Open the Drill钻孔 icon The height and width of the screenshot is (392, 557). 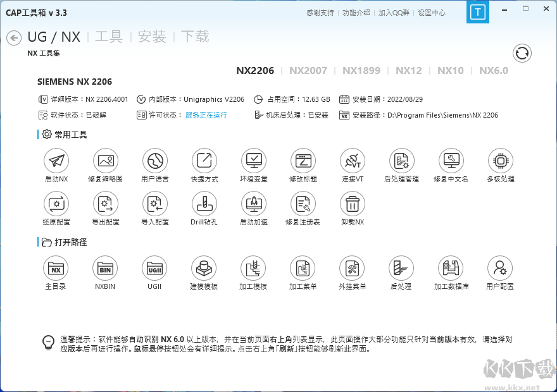tap(204, 204)
